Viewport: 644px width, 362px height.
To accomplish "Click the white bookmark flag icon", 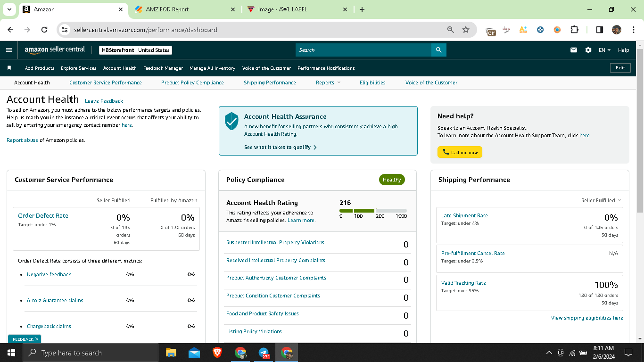I will pyautogui.click(x=9, y=68).
